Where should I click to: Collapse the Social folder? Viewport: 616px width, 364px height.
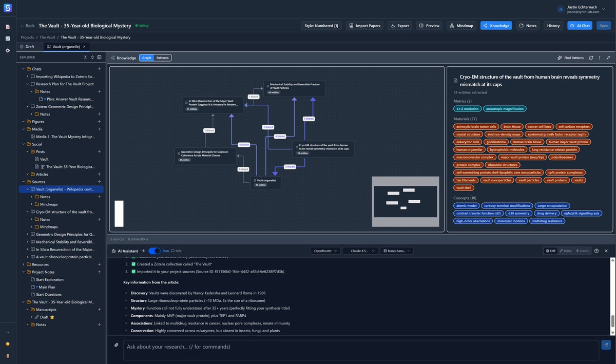(23, 144)
